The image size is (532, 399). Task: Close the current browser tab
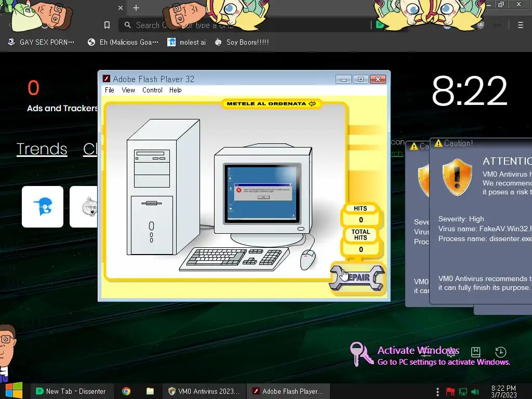(121, 8)
